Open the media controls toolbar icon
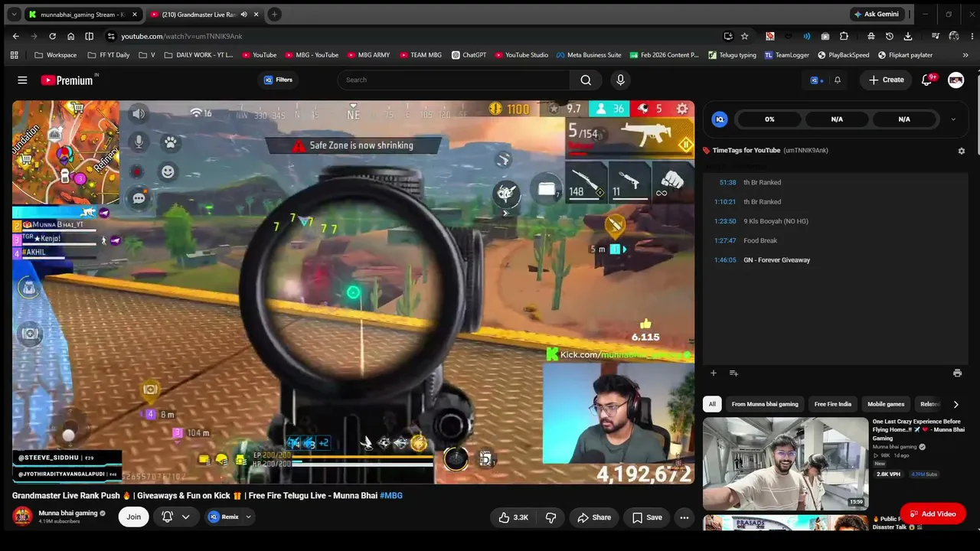The width and height of the screenshot is (980, 551). 936,36
